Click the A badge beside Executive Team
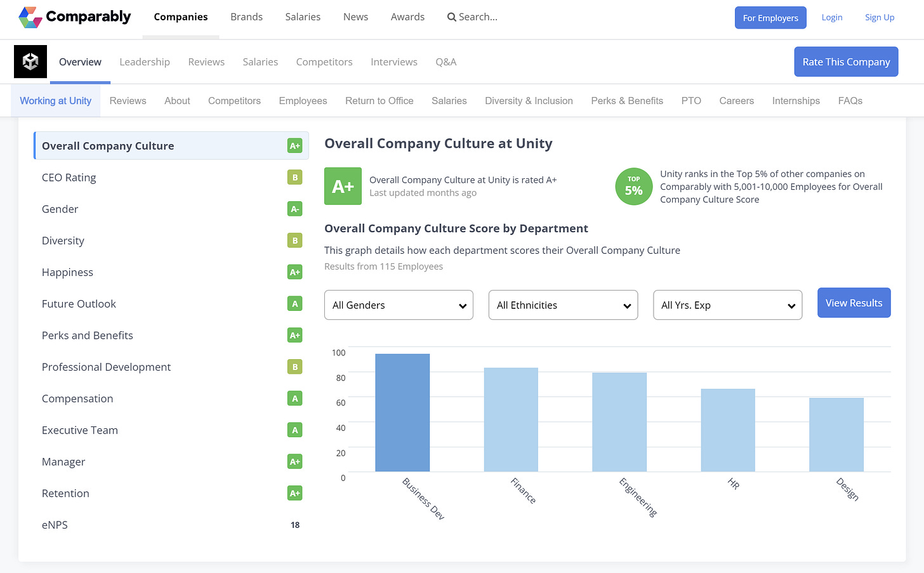This screenshot has width=924, height=573. (x=294, y=430)
